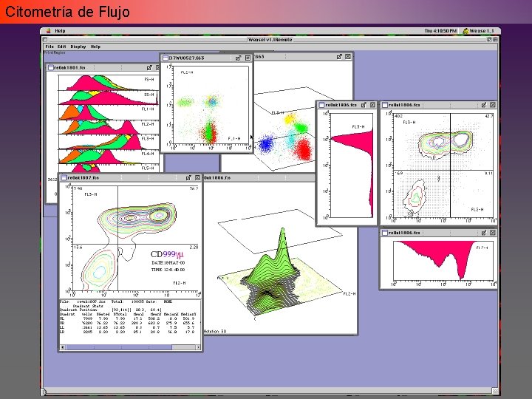Viewport: 532px width, 399px height.
Task: Click document icon of re0ak1807.fcs window
Action: click(64, 178)
